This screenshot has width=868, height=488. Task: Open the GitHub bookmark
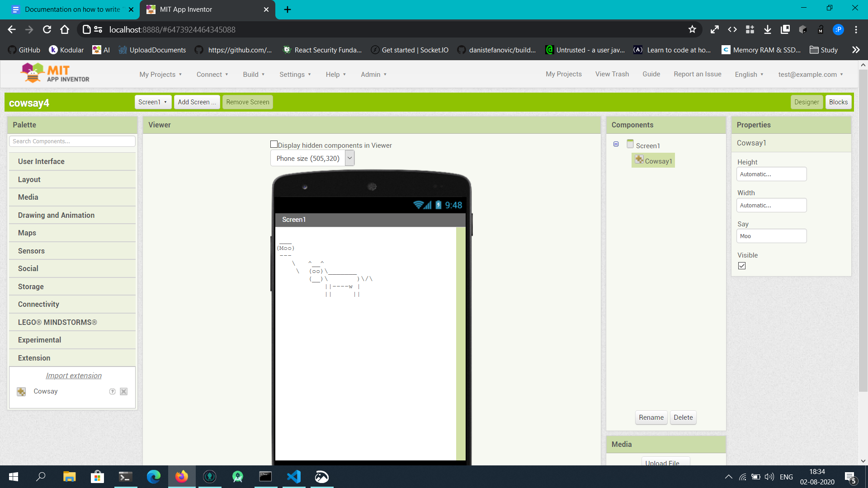24,50
